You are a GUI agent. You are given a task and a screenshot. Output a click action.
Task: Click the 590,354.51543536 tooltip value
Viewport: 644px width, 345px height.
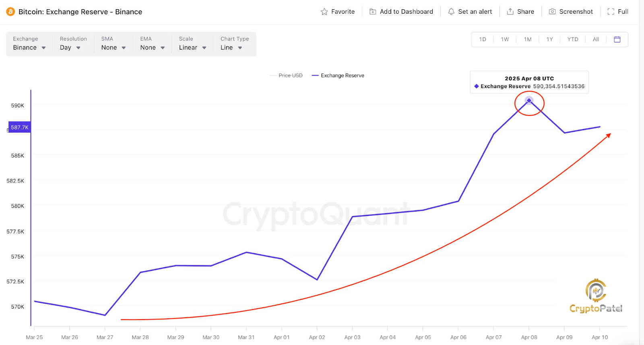pos(559,86)
